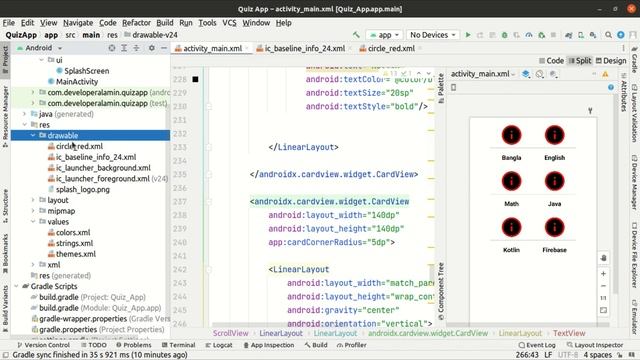
Task: Open the Build menu
Action: point(164,23)
